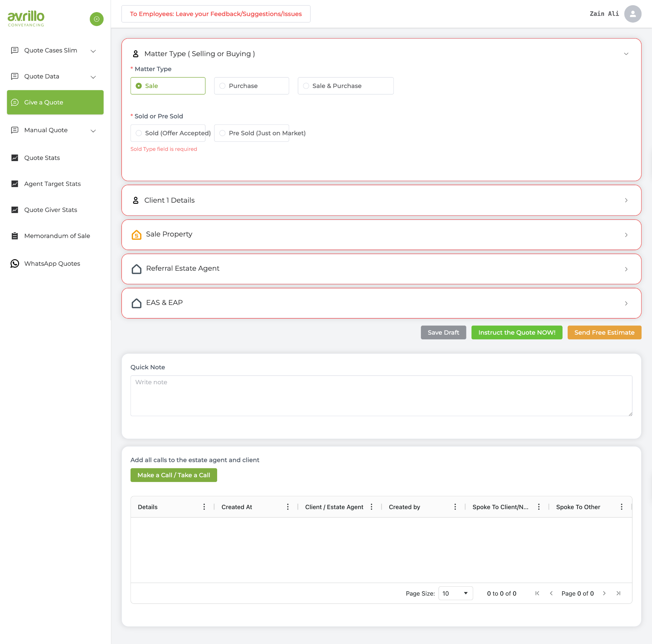Expand Manual Quote submenu chevron
Viewport: 652px width, 644px height.
point(93,131)
